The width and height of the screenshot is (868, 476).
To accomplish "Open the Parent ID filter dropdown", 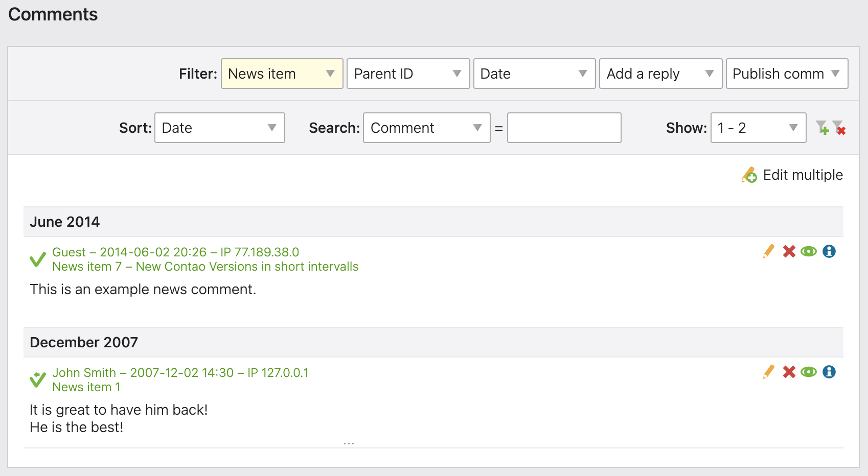I will coord(408,74).
